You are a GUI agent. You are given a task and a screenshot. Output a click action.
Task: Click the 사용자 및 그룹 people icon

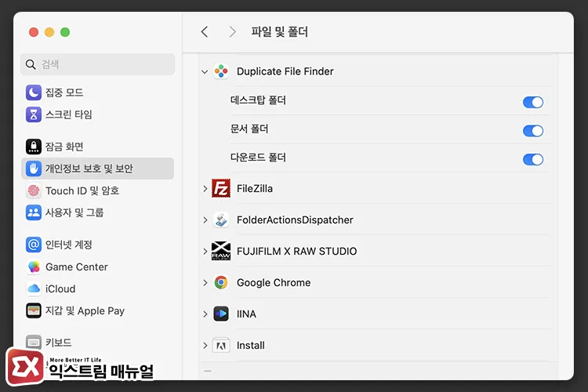tap(34, 212)
